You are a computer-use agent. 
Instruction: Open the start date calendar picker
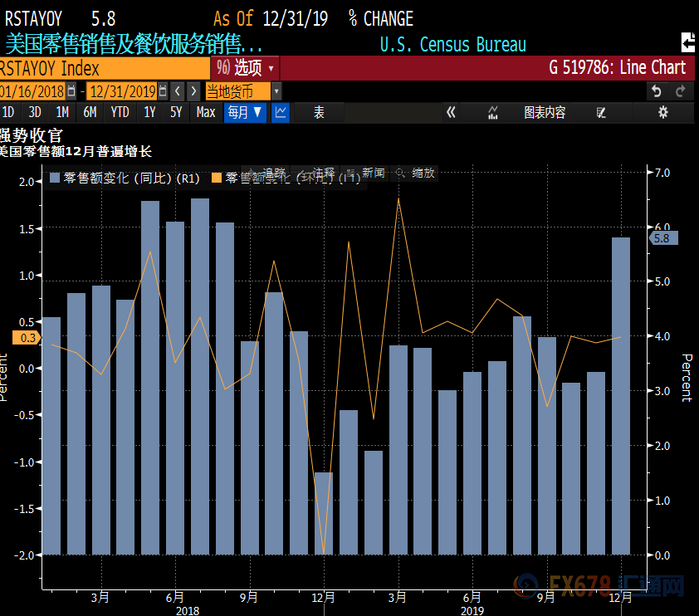[71, 90]
